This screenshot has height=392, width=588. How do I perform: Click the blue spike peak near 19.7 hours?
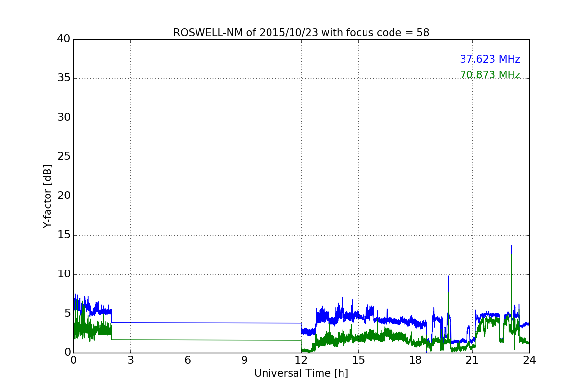(448, 277)
